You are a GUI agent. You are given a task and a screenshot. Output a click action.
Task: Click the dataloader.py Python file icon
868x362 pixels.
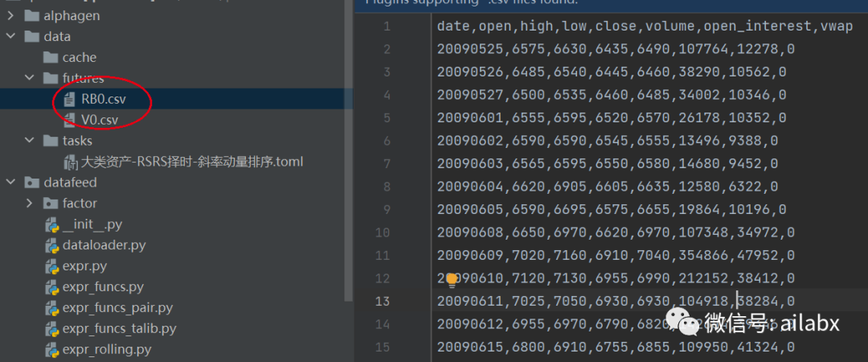pos(52,245)
